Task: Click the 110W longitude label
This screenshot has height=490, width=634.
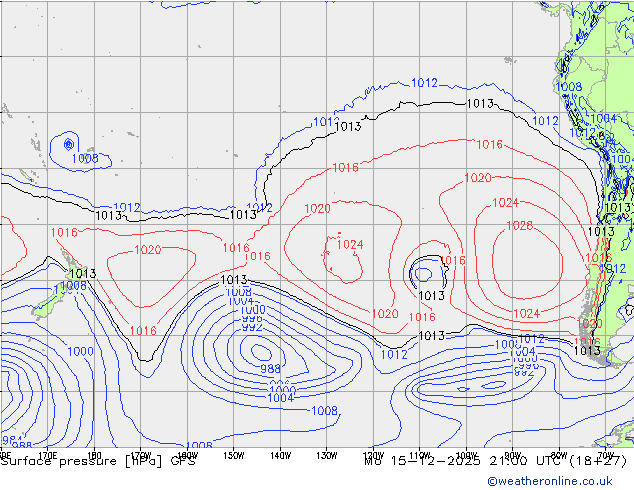Action: point(420,455)
